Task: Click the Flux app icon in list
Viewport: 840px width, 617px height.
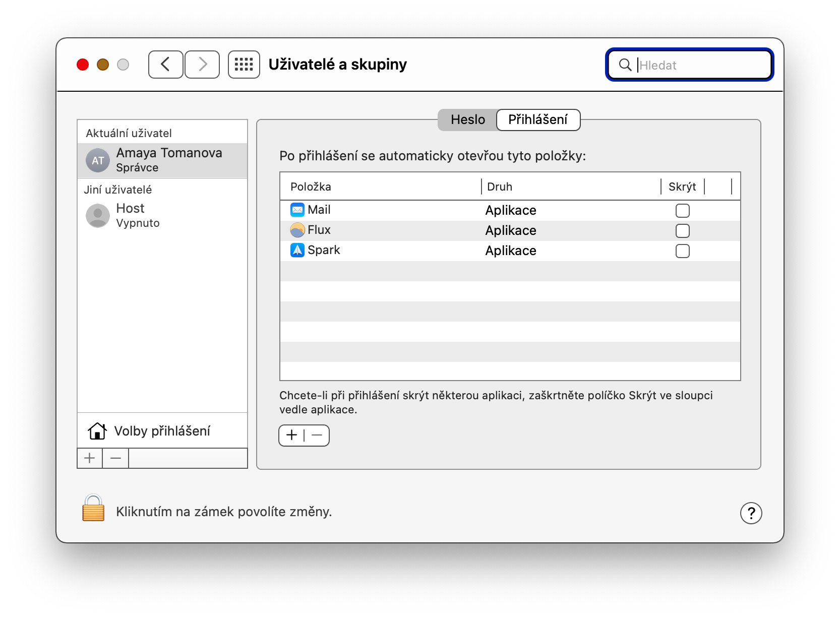Action: [x=297, y=230]
